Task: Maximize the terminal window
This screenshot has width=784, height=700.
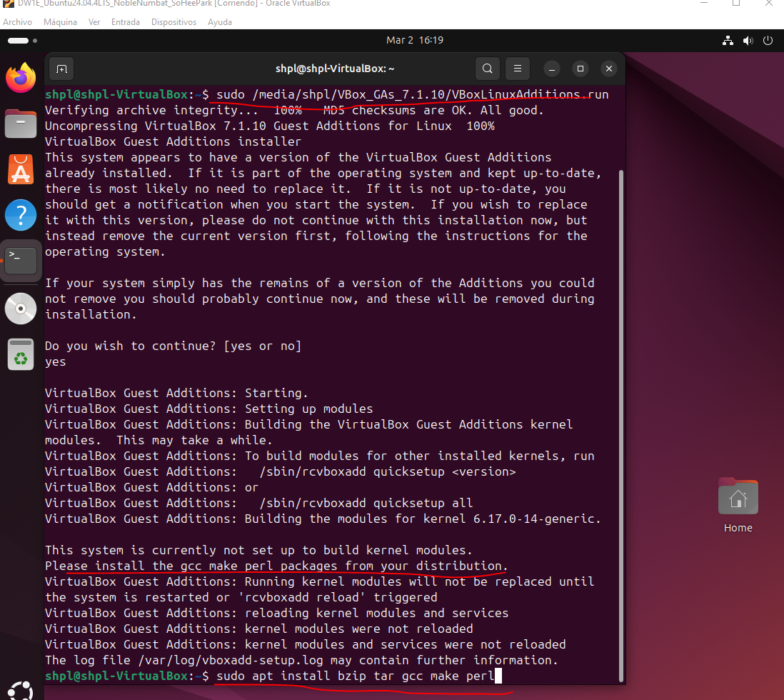Action: 581,69
